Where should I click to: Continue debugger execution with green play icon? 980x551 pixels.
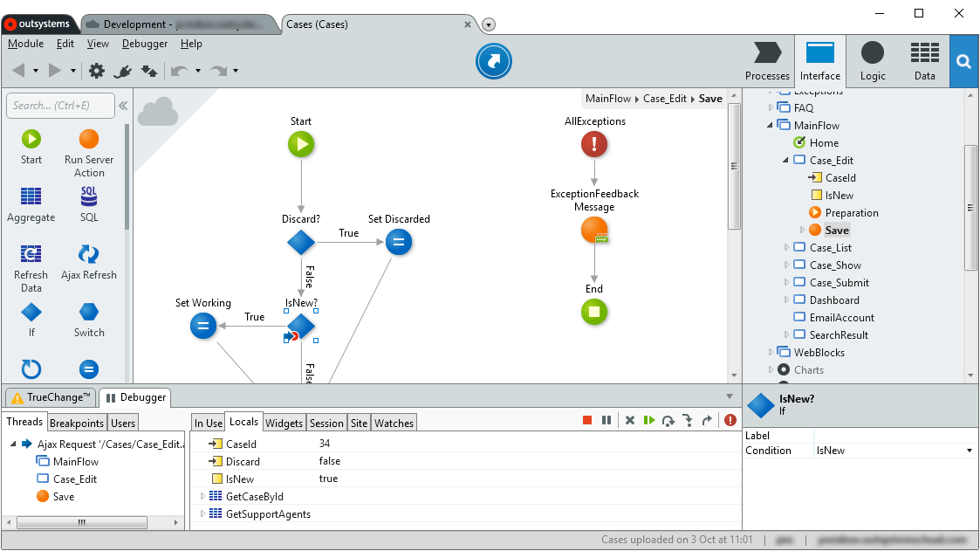pos(648,420)
